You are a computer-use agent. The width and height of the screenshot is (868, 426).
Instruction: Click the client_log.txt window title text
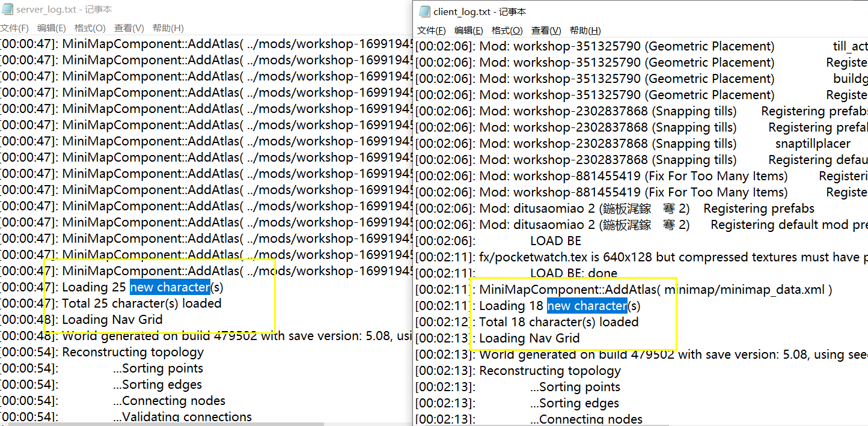(480, 11)
